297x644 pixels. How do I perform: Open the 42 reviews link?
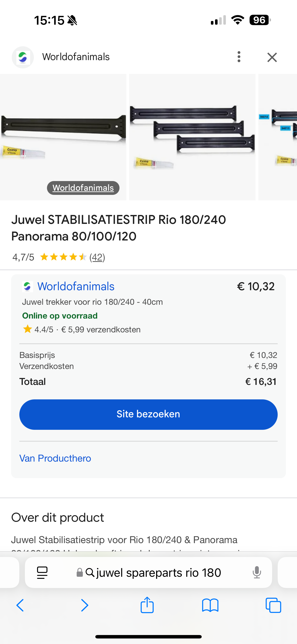(97, 257)
